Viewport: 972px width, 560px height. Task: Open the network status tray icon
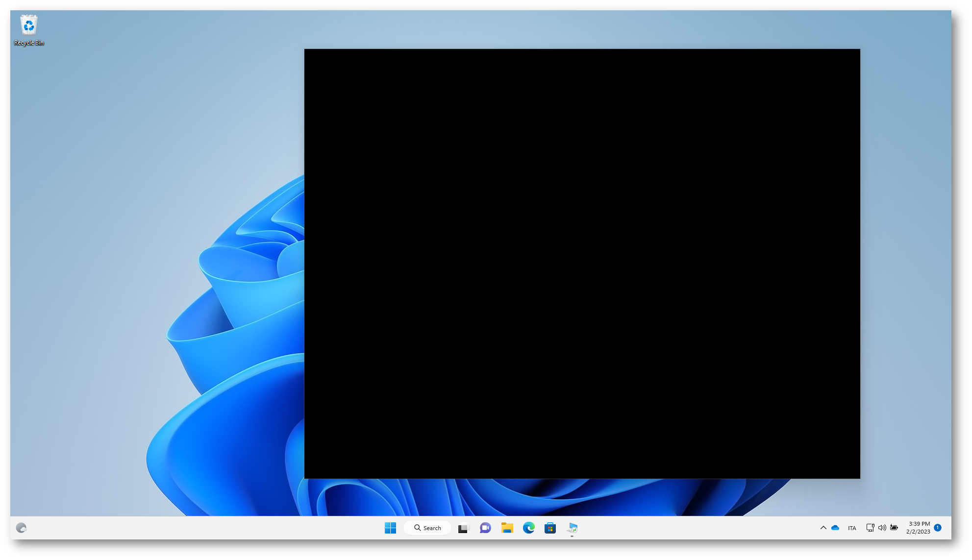click(x=870, y=528)
